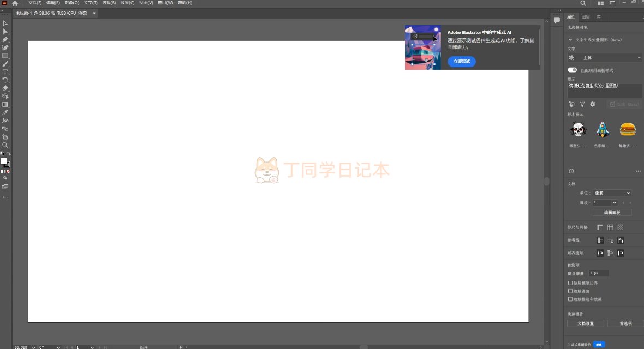The height and width of the screenshot is (349, 644).
Task: Select the Zoom tool in toolbar
Action: (x=5, y=145)
